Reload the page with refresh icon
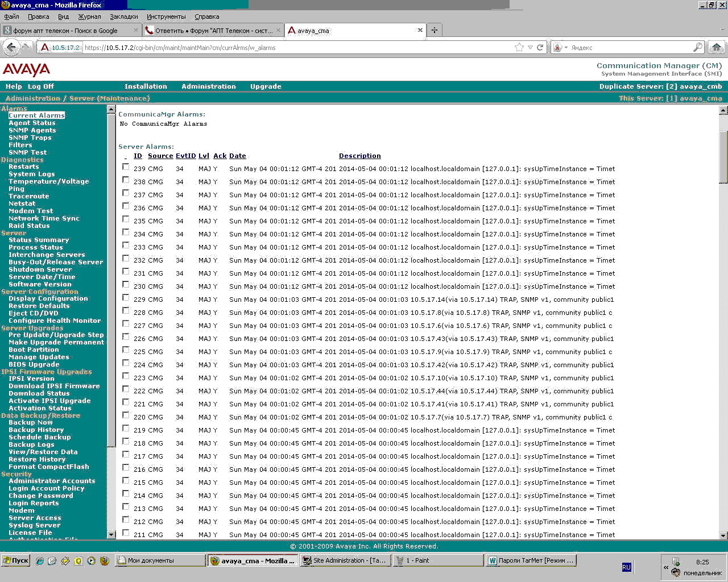This screenshot has height=582, width=728. [540, 48]
